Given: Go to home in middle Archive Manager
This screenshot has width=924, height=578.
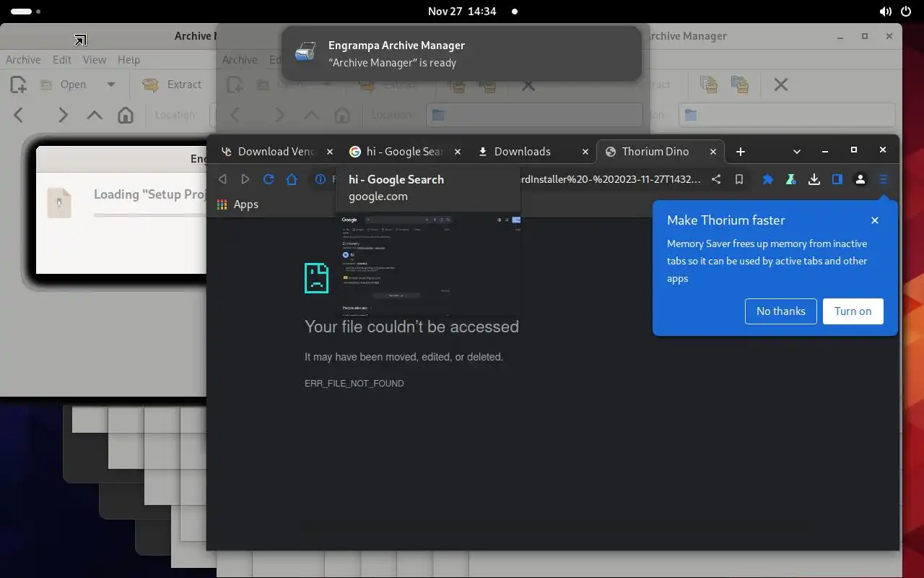Looking at the screenshot, I should coord(342,115).
